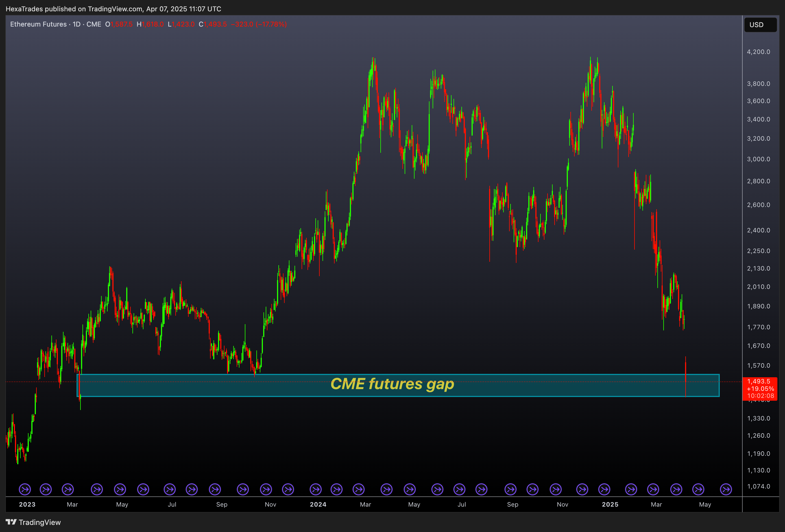This screenshot has height=532, width=785.
Task: Click the close value 1,493.5 in the legend
Action: pyautogui.click(x=215, y=24)
